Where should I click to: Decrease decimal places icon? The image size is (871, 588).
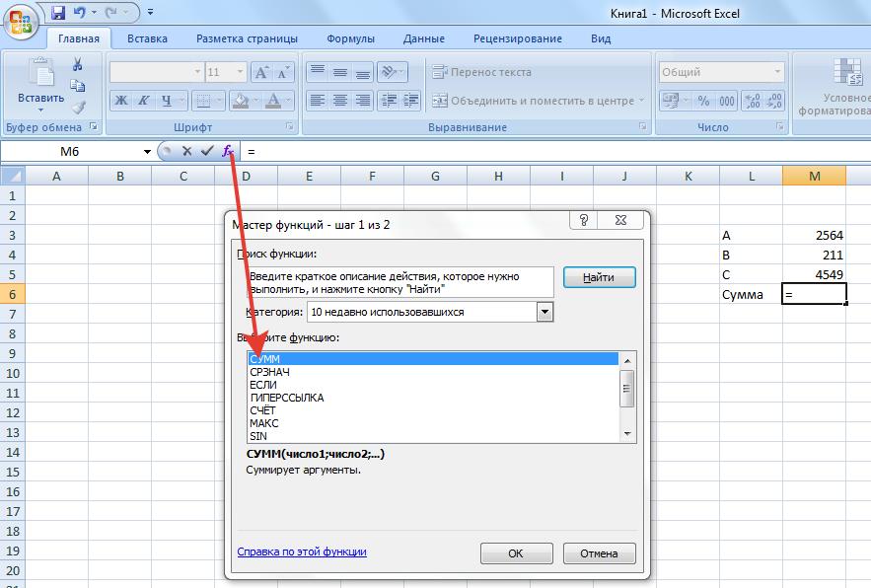pyautogui.click(x=774, y=101)
